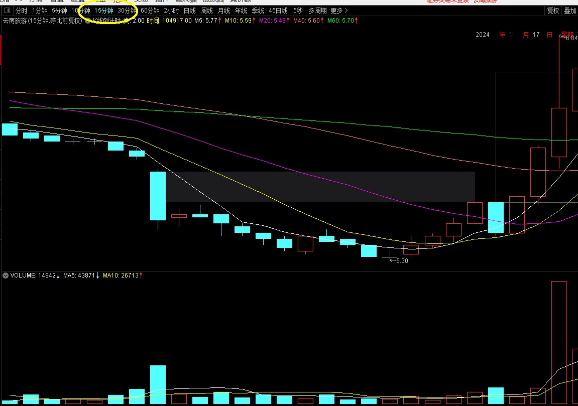This screenshot has height=406, width=578.
Task: Select the 多周期 multi-period view
Action: pyautogui.click(x=317, y=11)
